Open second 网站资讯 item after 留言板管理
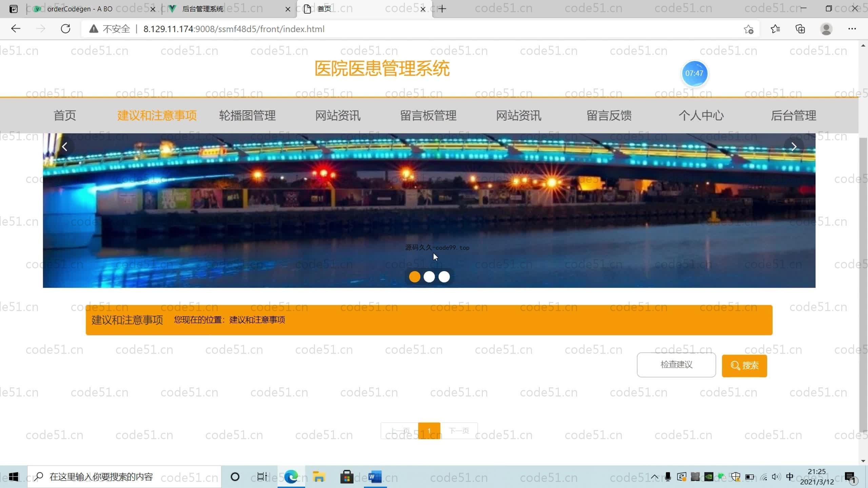 (519, 116)
